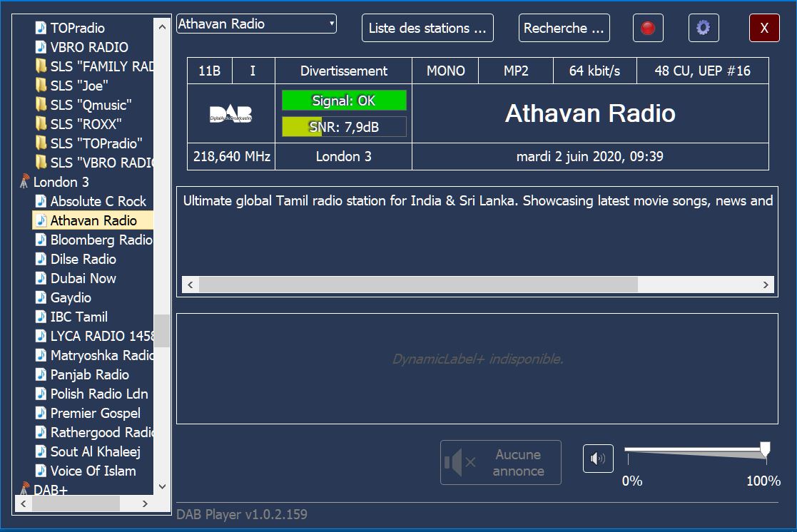Screen dimensions: 797x532
Task: Select Bloomberg Radio station
Action: [x=101, y=240]
